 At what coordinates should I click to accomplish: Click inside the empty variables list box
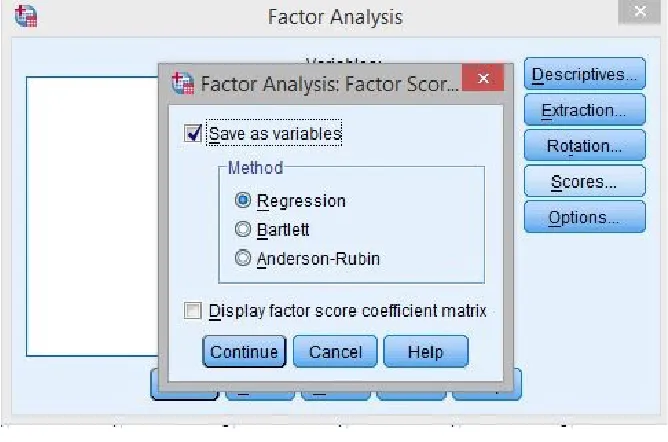coord(92,216)
